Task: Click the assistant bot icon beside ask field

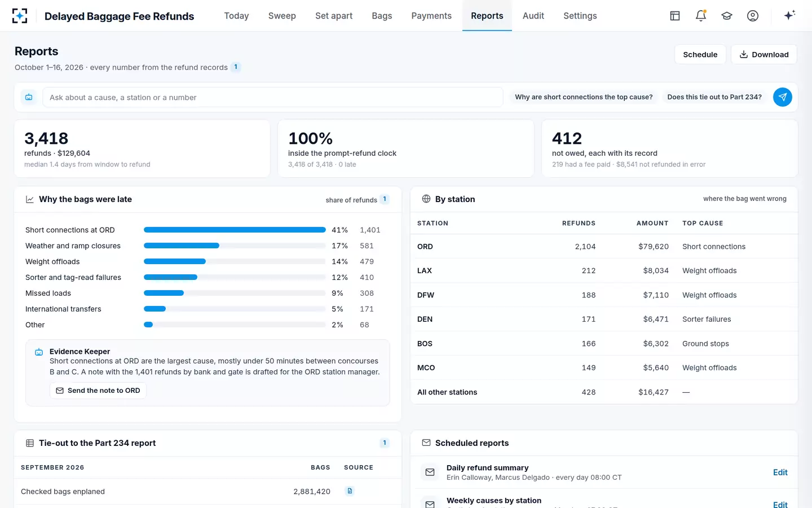Action: click(29, 97)
